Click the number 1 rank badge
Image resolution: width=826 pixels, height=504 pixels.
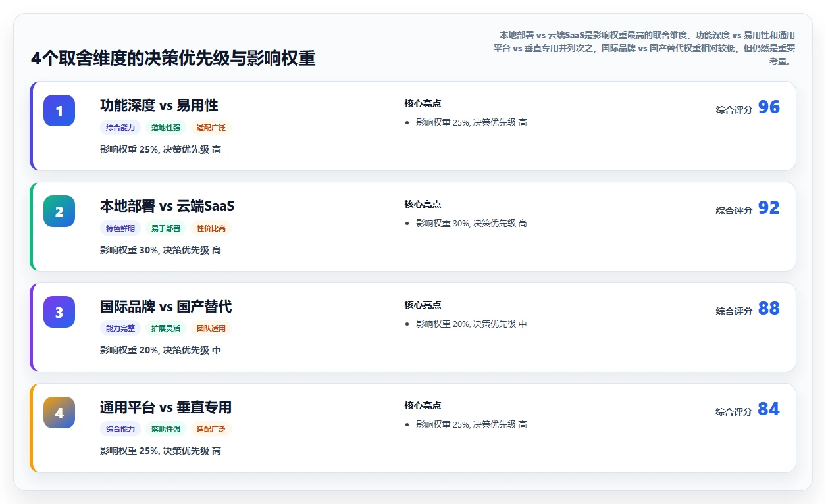(x=59, y=111)
